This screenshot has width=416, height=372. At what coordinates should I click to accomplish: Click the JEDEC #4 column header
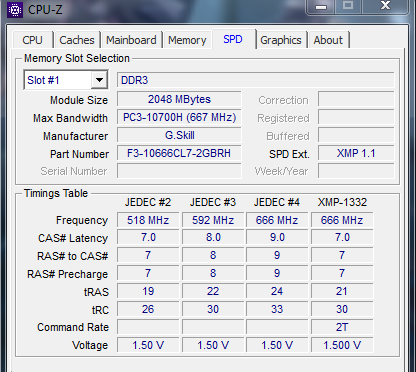click(277, 202)
